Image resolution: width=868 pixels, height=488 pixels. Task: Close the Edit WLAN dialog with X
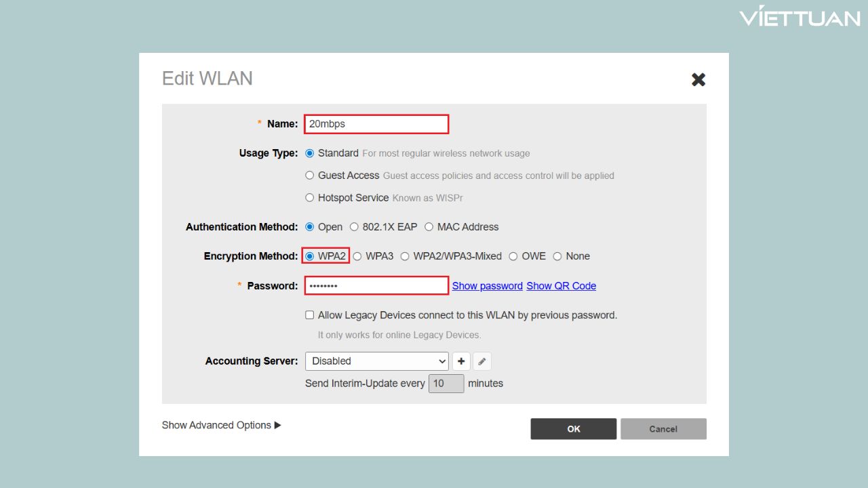coord(698,80)
